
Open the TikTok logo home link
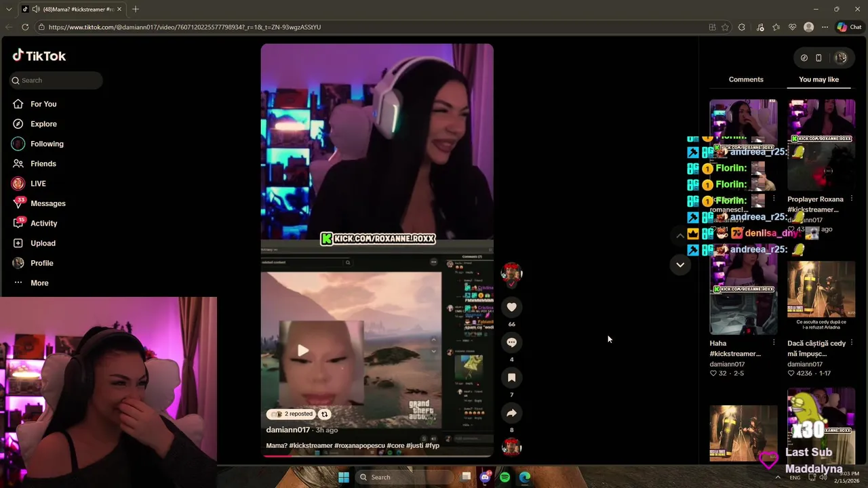click(39, 56)
